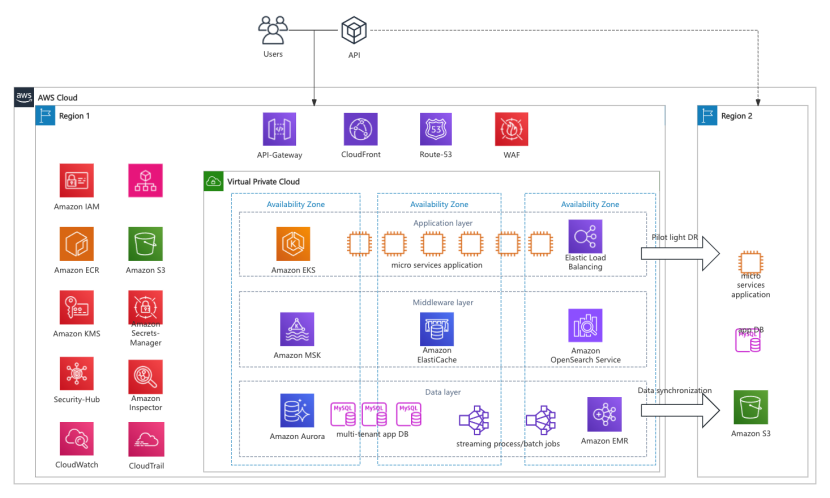Select the CloudFront icon

(x=360, y=129)
